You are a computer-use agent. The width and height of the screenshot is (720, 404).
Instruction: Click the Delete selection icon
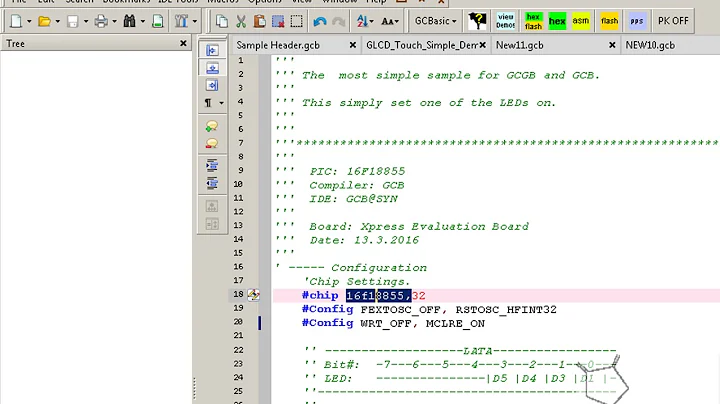[x=278, y=21]
